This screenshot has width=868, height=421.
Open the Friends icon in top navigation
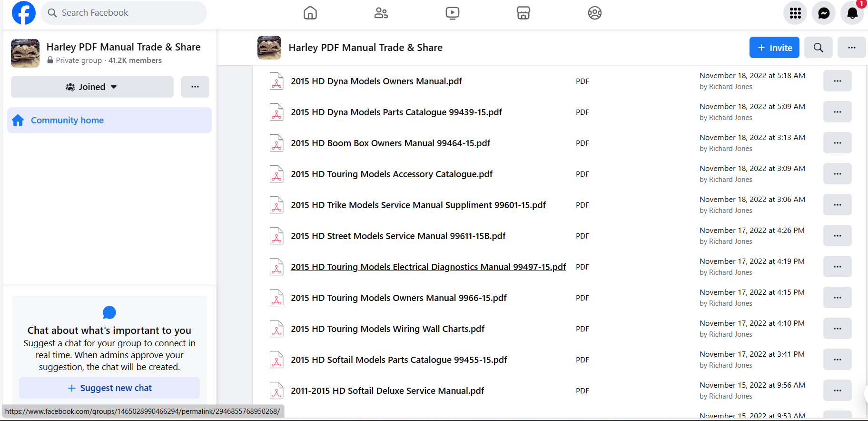pos(381,13)
